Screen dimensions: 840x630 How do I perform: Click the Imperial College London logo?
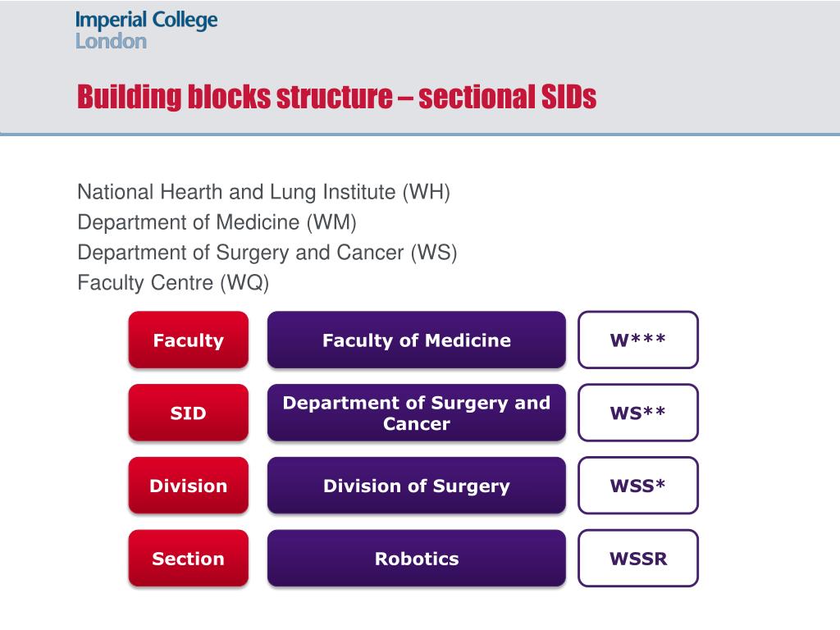point(146,30)
